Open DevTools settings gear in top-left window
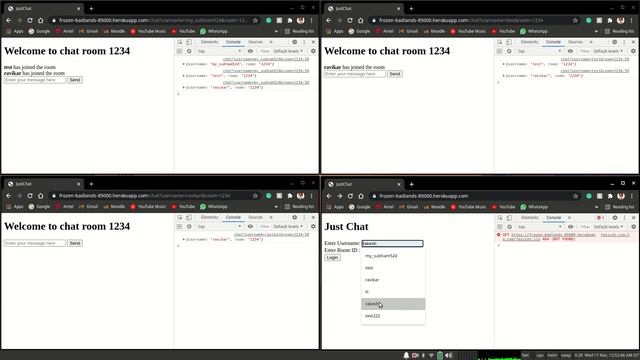This screenshot has height=360, width=640. tap(295, 42)
